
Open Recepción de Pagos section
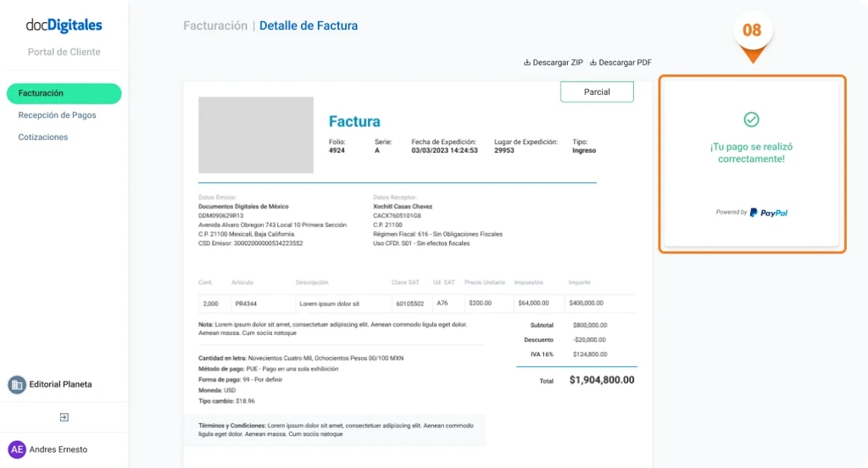click(x=57, y=115)
